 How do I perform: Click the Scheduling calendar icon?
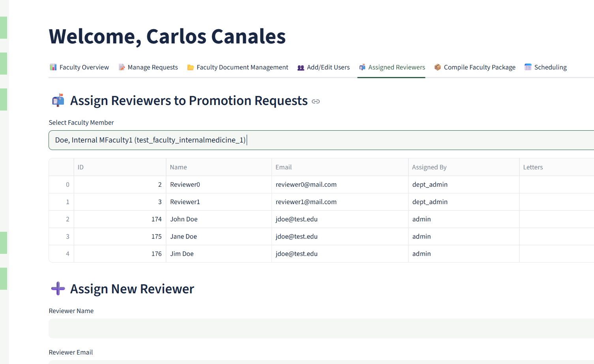point(528,67)
